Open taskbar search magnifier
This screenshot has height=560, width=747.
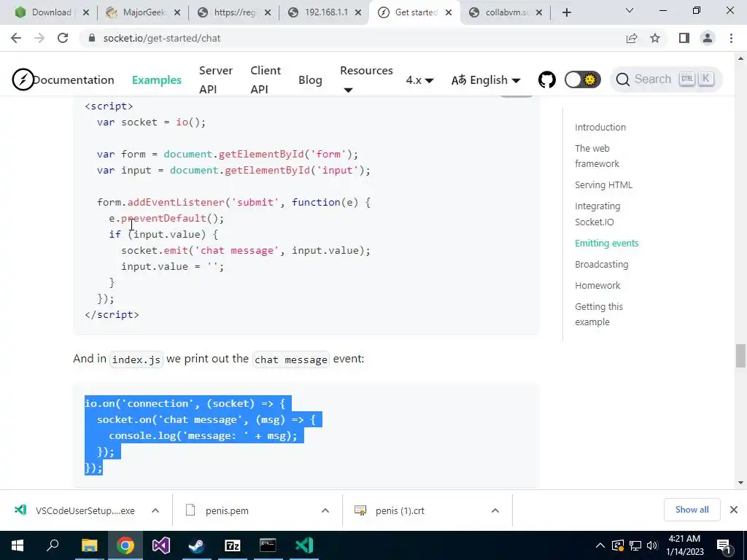click(x=53, y=545)
